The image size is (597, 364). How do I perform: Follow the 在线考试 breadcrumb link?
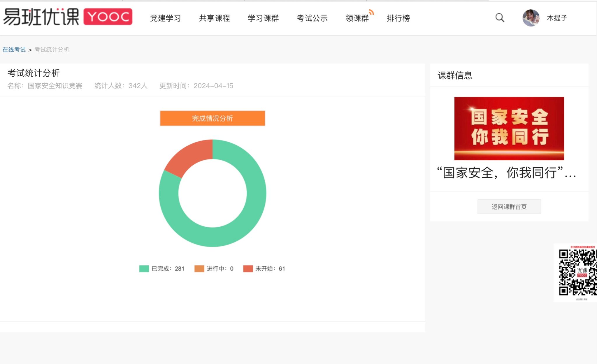14,50
